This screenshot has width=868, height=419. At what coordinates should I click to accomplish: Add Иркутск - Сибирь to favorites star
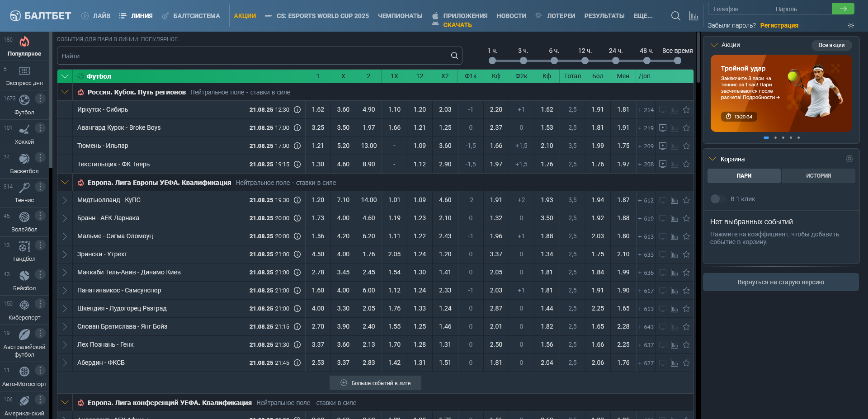[686, 110]
